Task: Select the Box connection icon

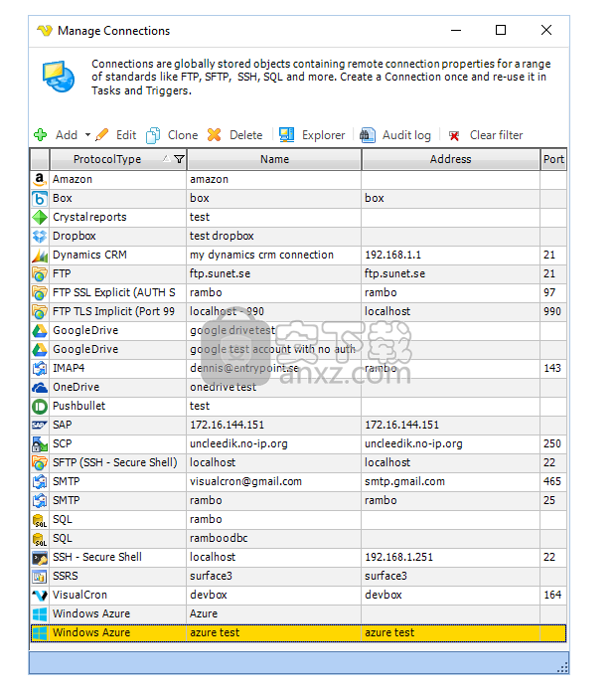Action: tap(40, 198)
